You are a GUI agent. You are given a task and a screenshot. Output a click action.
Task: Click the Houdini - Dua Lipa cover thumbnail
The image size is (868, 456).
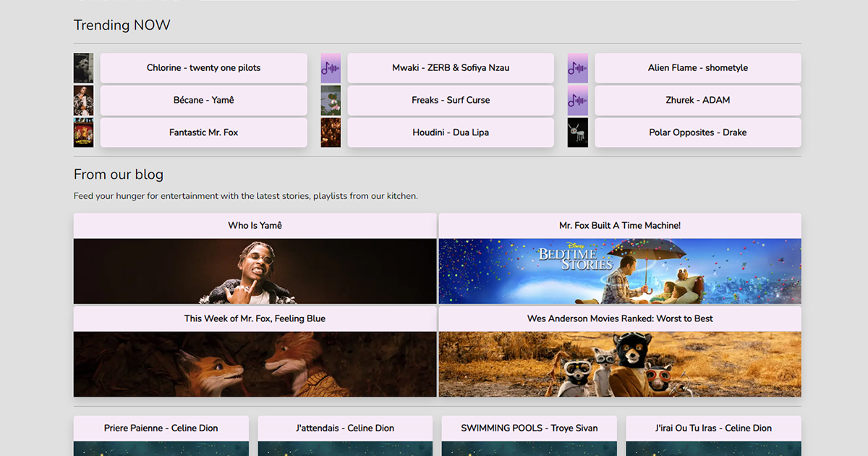point(331,132)
